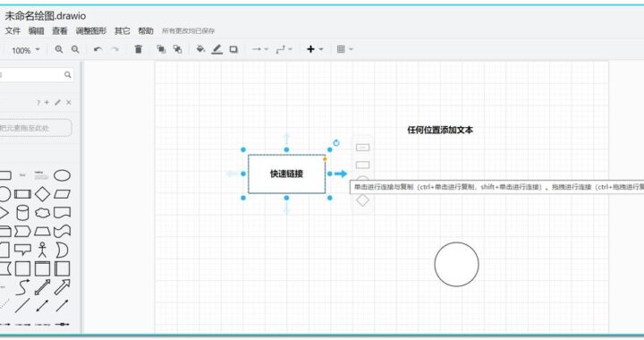Screen dimensions: 644x340
Task: Click the orange rounding handle on rectangle
Action: coord(325,159)
